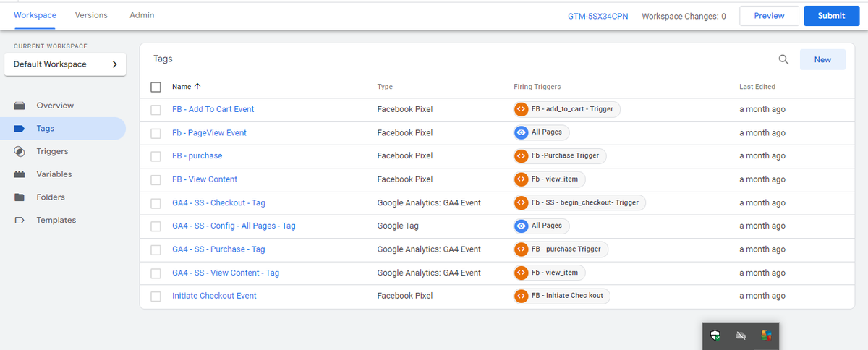Open the FB - Add To Cart Event tag
The image size is (868, 350).
213,110
